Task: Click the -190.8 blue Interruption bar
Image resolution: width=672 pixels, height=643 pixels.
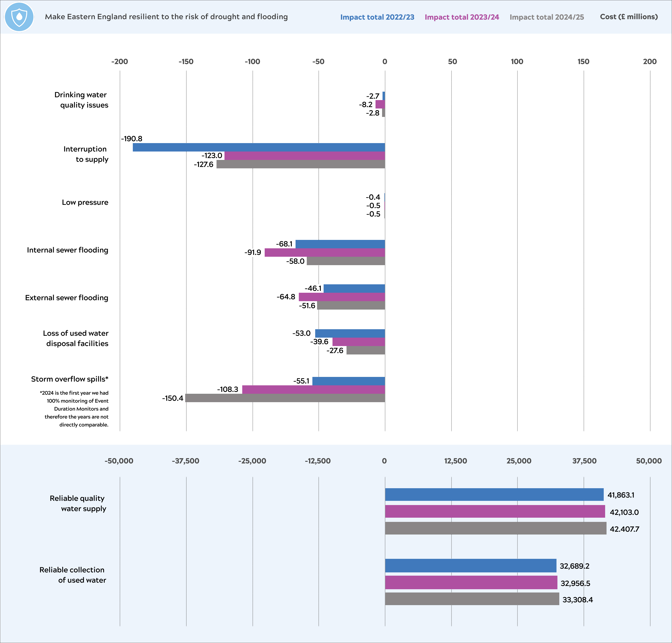Action: point(259,147)
